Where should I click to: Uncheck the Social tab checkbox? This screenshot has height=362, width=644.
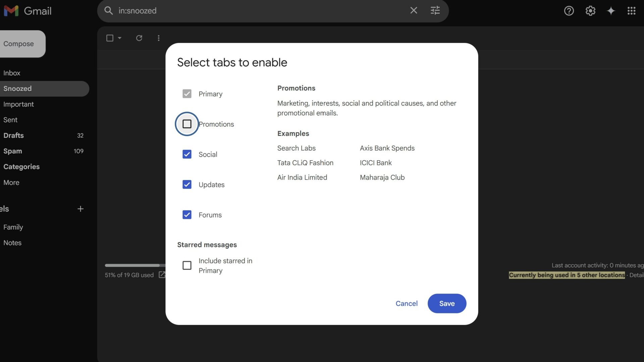tap(187, 154)
